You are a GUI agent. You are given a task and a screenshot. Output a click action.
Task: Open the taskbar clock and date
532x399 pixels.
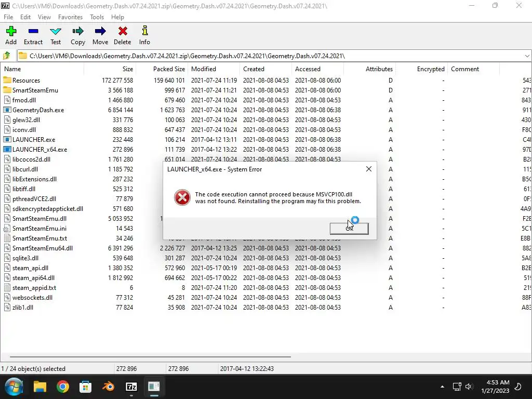pos(495,387)
